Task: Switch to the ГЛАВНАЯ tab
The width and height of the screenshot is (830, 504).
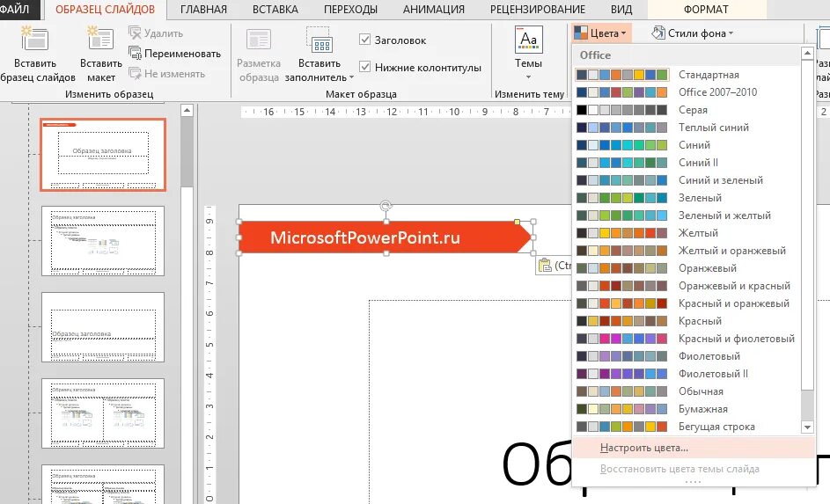Action: pos(204,10)
